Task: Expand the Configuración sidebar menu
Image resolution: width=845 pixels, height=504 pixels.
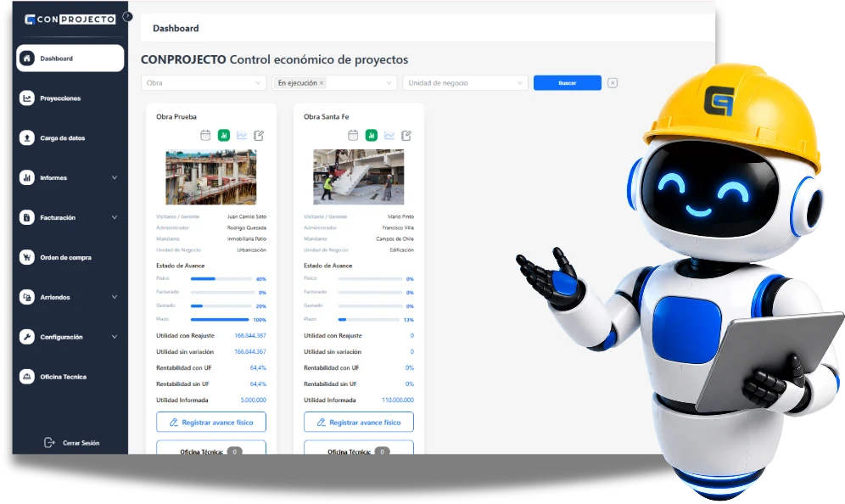Action: click(70, 337)
